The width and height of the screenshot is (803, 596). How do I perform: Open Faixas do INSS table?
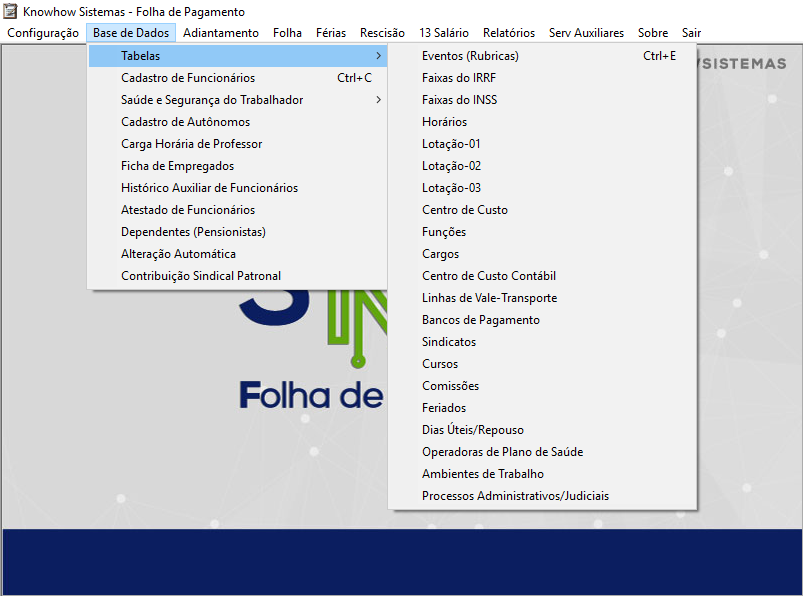coord(459,100)
